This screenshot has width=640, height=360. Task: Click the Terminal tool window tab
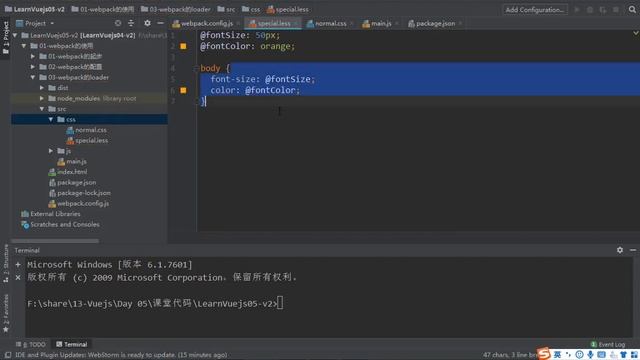[x=71, y=344]
